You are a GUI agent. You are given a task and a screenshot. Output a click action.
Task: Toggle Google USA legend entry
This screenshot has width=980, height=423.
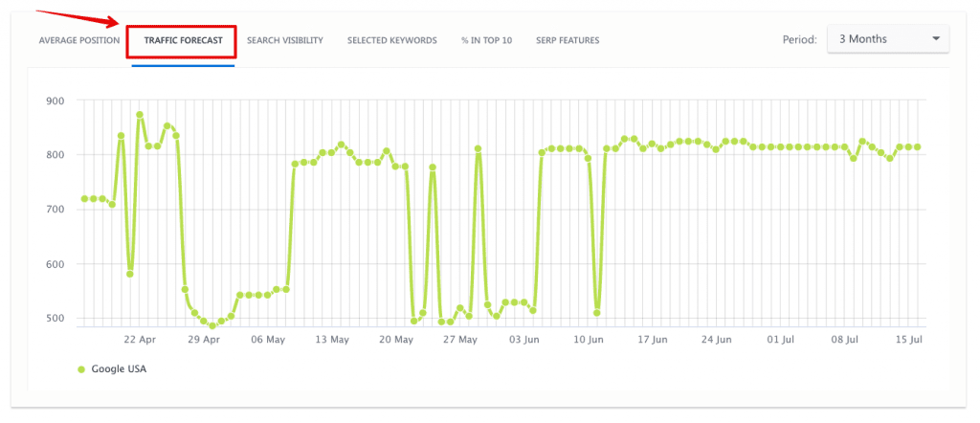pos(112,369)
